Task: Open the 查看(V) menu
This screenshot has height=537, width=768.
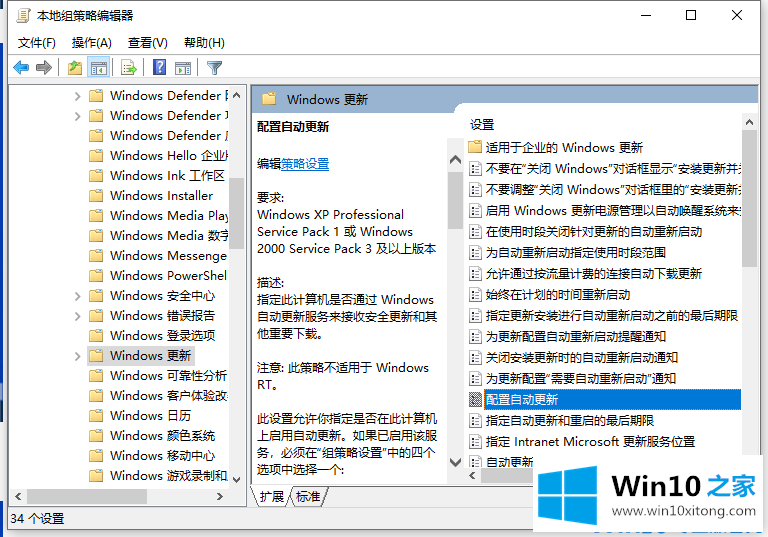Action: coord(147,43)
